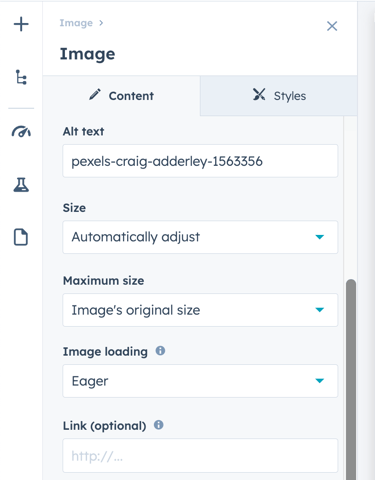The height and width of the screenshot is (480, 375).
Task: Click the Alt text input field
Action: 200,161
